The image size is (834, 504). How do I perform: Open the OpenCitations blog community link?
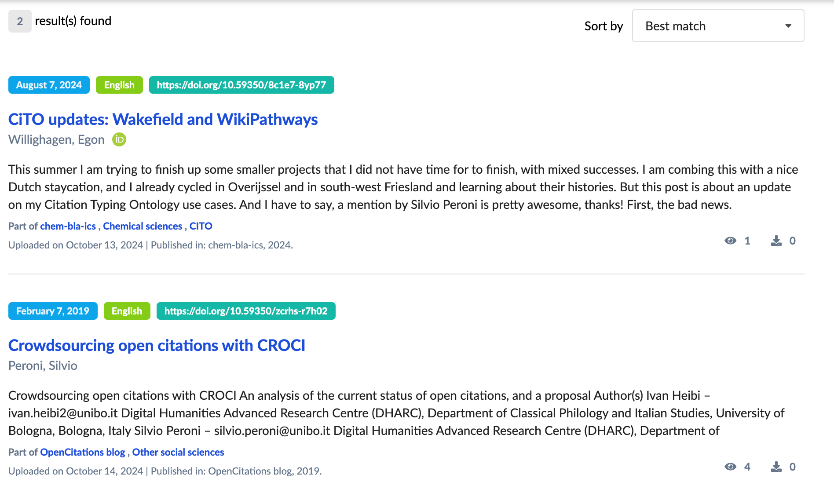pyautogui.click(x=82, y=452)
